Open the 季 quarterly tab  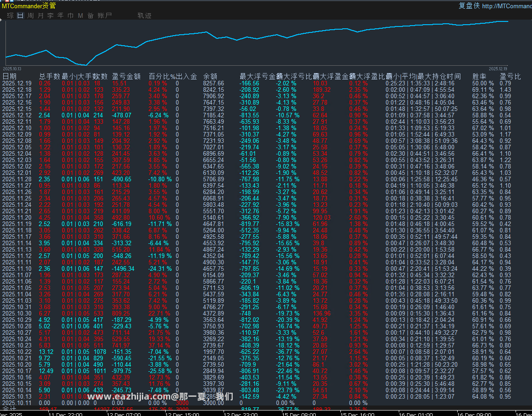51,16
